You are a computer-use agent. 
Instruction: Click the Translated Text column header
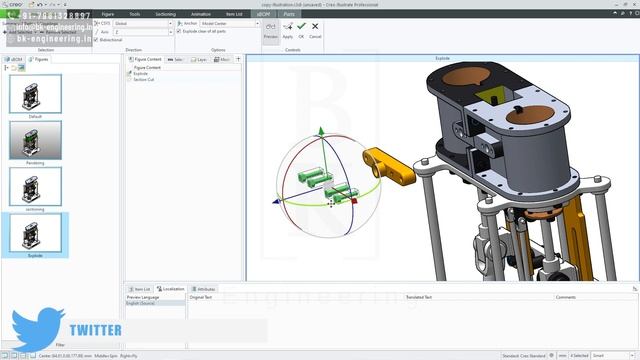pos(419,297)
